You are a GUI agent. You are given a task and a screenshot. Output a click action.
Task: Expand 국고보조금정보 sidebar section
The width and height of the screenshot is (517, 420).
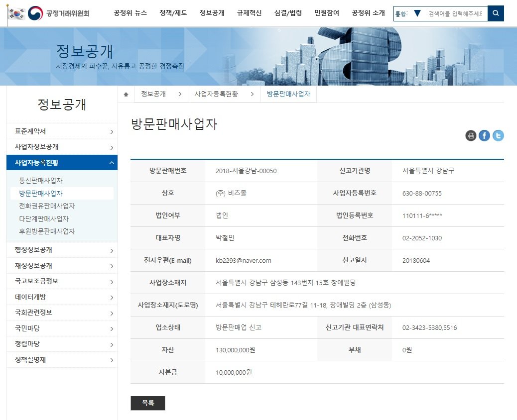click(62, 281)
